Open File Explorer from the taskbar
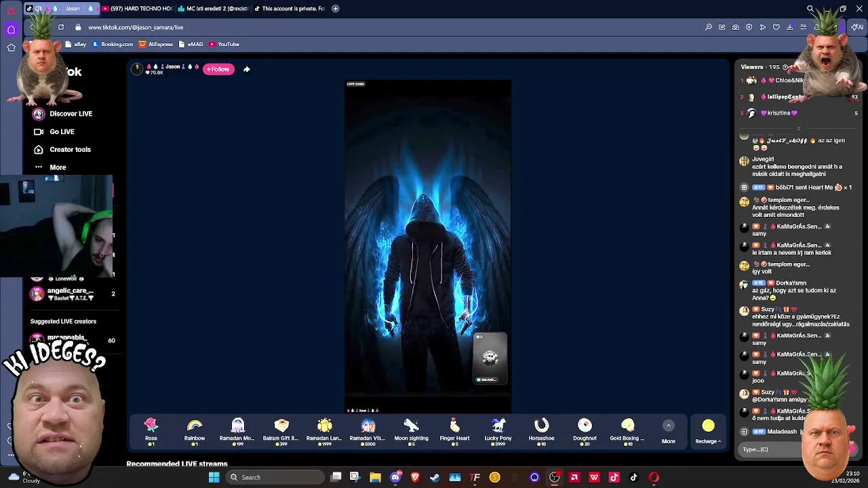 click(x=375, y=477)
